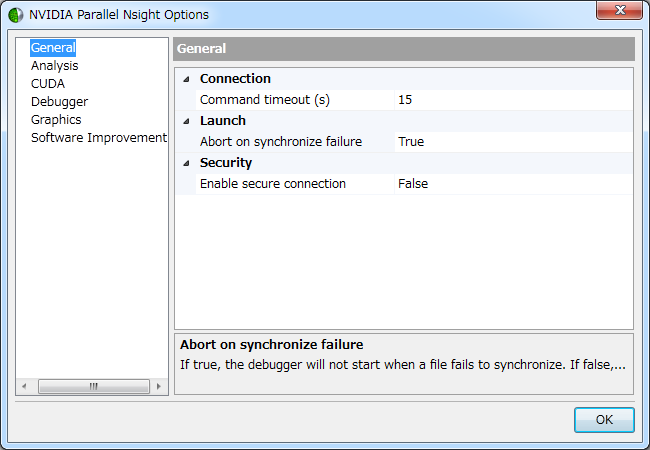Collapse the Connection property group
The image size is (650, 450).
pos(186,79)
